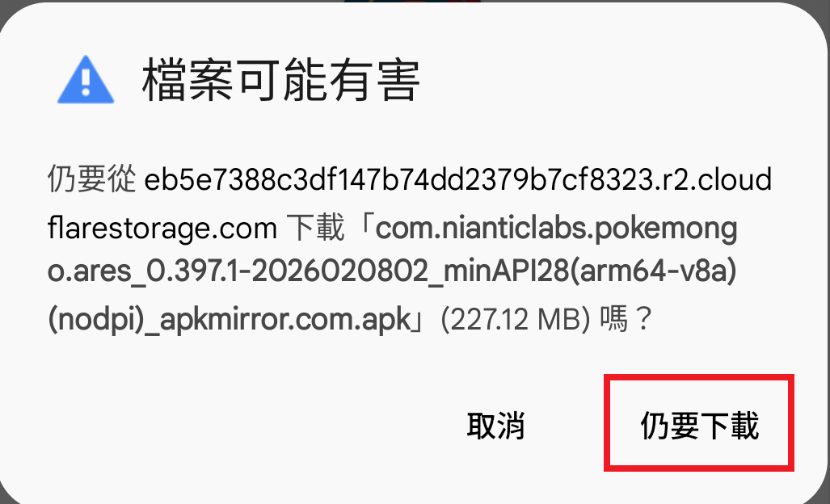Click the 仍要從 text starting the message
Viewport: 830px width, 504px height.
tap(92, 178)
